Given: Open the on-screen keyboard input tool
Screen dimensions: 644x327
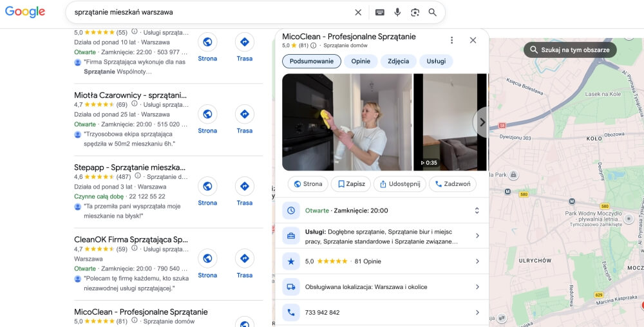Looking at the screenshot, I should tap(380, 12).
